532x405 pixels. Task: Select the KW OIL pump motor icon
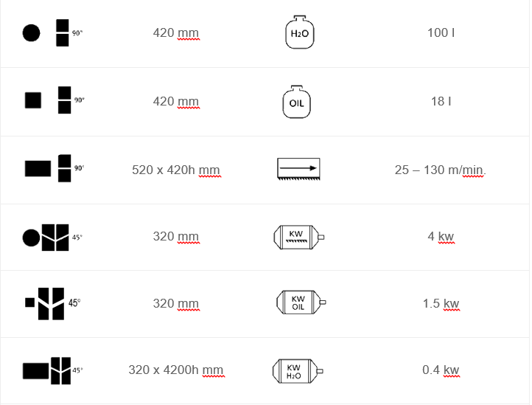coord(300,302)
